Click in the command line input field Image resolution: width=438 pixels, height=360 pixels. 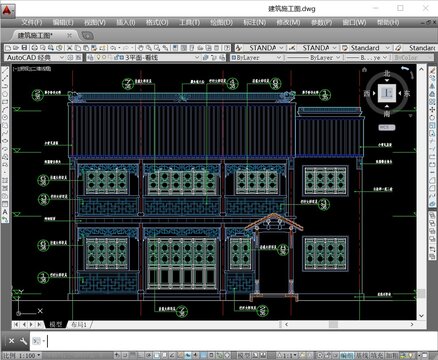coord(233,341)
